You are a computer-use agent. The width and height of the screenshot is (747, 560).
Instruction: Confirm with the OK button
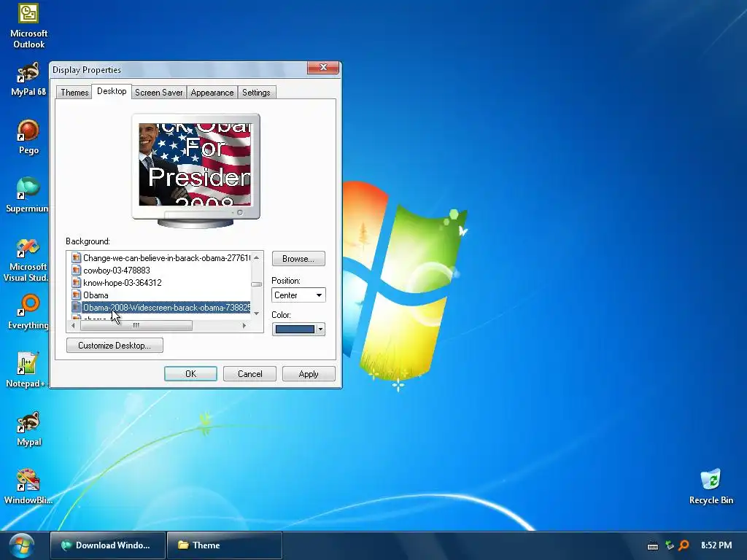(190, 374)
